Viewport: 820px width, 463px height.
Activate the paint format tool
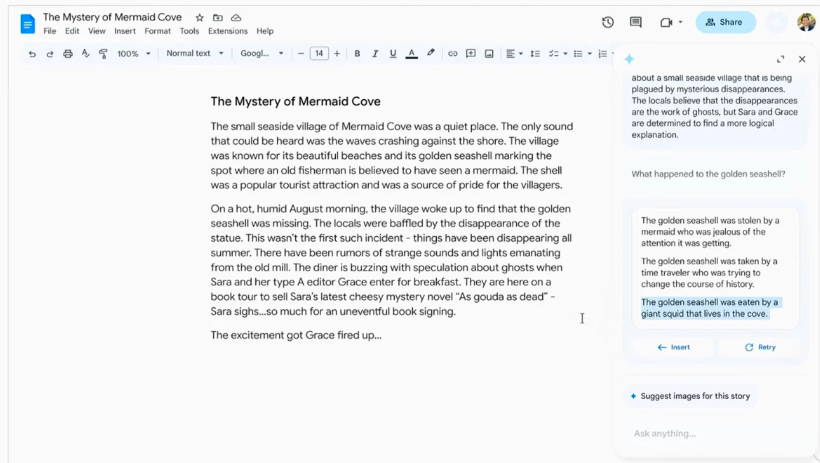103,54
